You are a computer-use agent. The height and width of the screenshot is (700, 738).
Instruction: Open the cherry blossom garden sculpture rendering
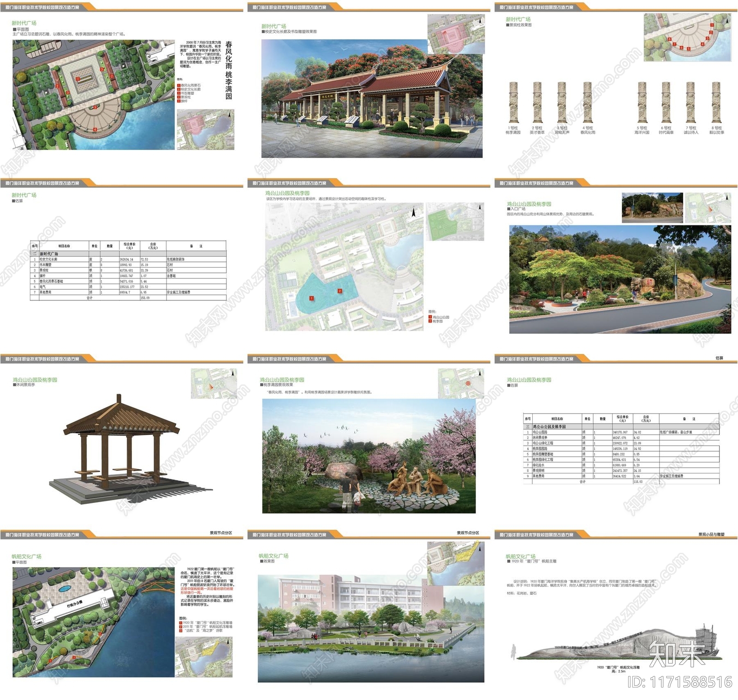click(x=369, y=456)
